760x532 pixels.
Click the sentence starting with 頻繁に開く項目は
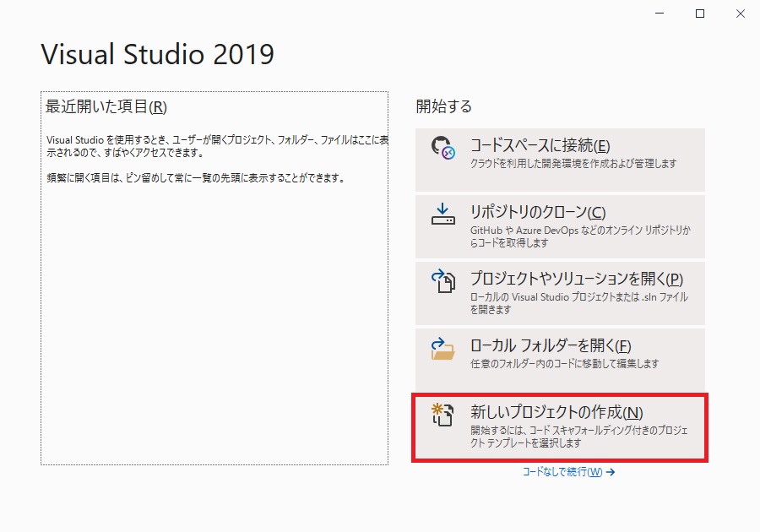196,178
